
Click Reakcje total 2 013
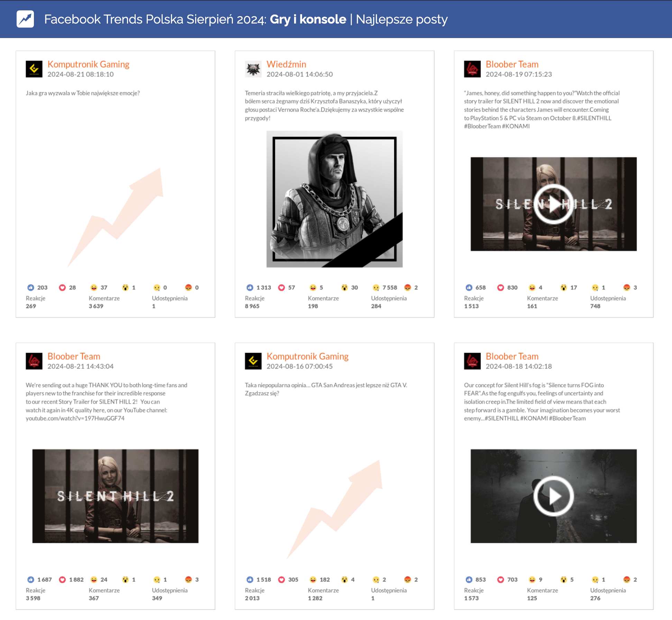[252, 598]
